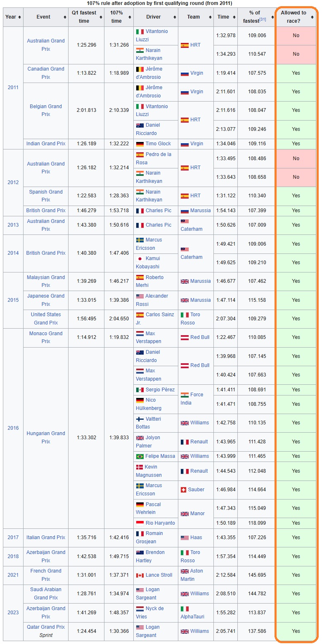Open the Hungarian Grand Prix link
Viewport: 322px width, 644px height.
point(46,438)
